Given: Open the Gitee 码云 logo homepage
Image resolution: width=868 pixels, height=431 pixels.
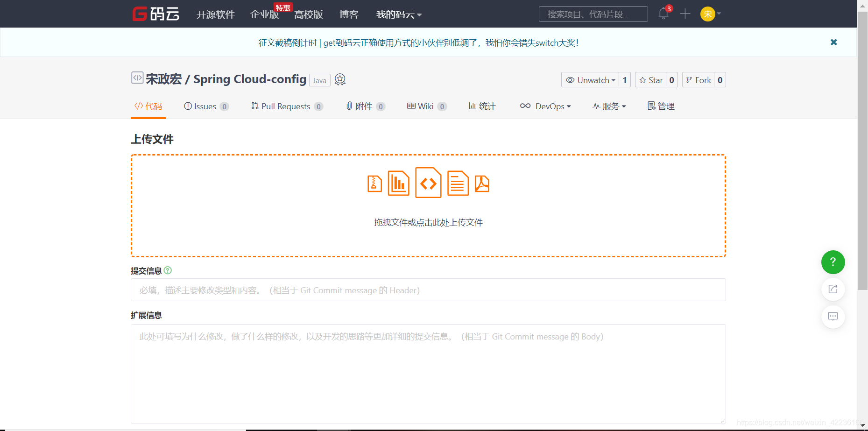Looking at the screenshot, I should (156, 14).
